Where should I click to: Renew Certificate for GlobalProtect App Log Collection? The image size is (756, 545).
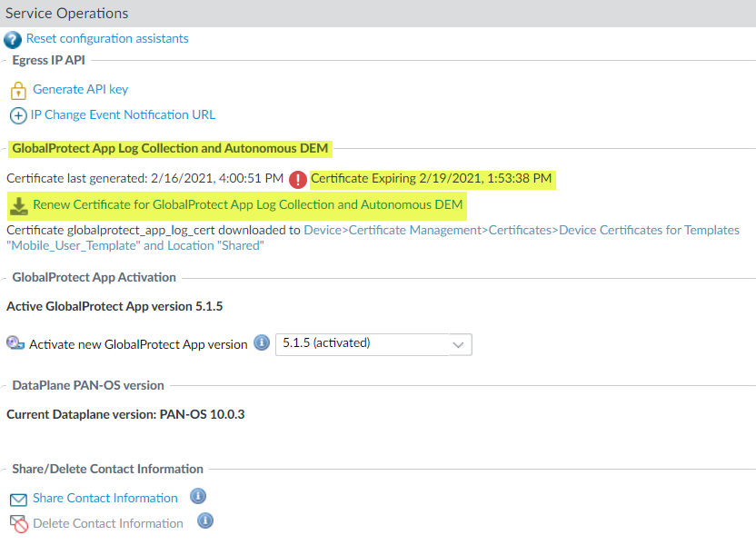point(248,205)
